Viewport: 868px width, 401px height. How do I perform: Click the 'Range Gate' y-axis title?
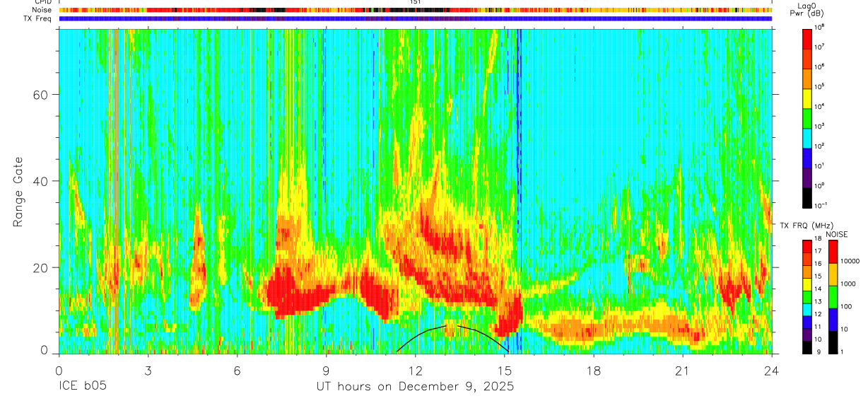(19, 191)
